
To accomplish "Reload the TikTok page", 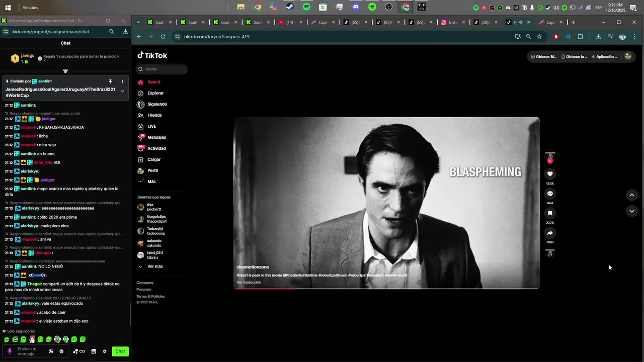I will pos(163,37).
